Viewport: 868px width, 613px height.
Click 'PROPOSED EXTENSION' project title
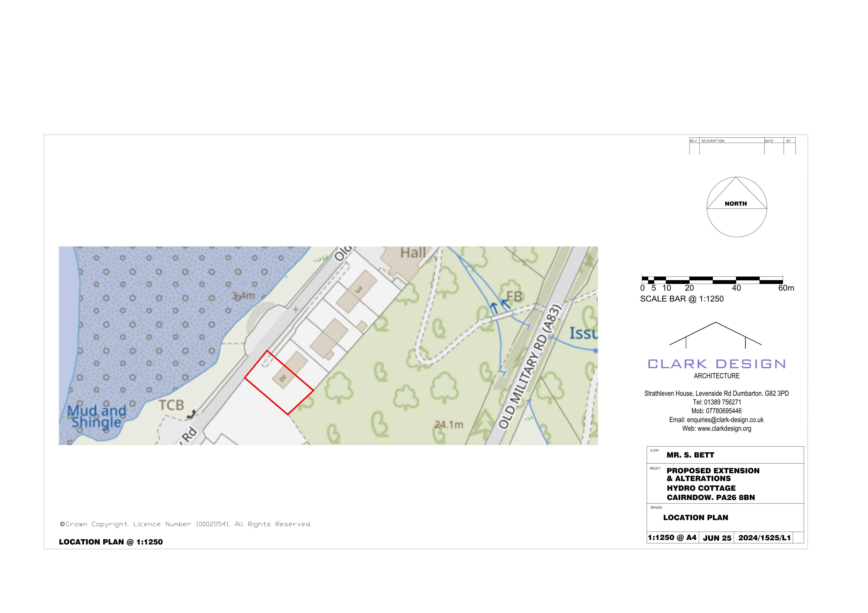713,471
